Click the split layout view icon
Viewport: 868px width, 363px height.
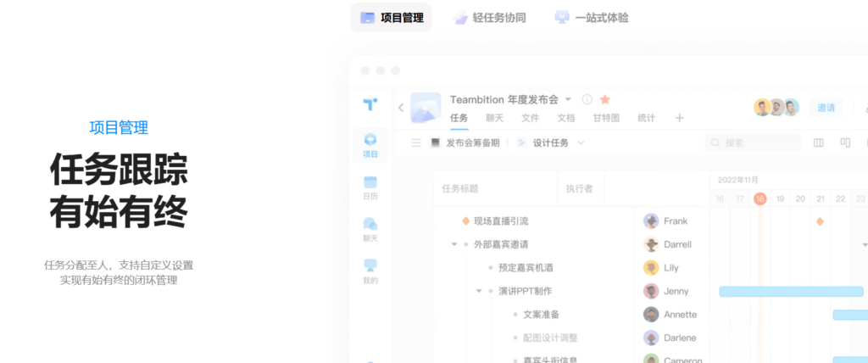(x=845, y=143)
